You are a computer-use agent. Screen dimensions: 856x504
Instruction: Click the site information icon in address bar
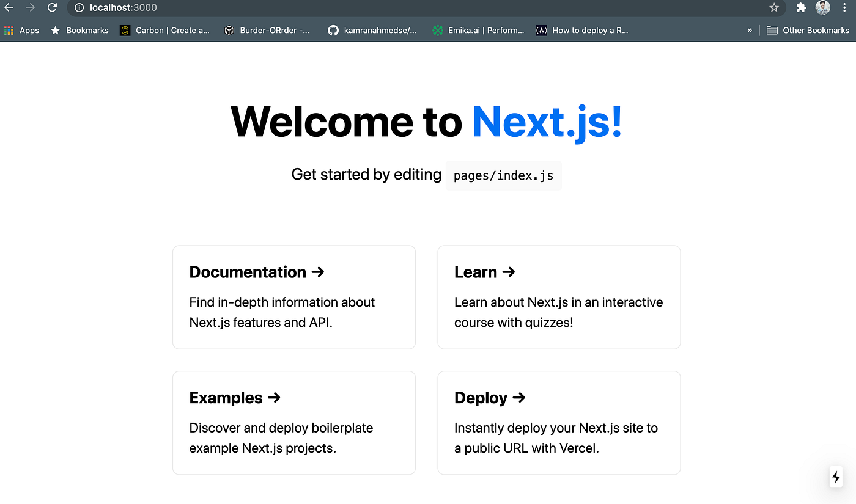[x=79, y=8]
